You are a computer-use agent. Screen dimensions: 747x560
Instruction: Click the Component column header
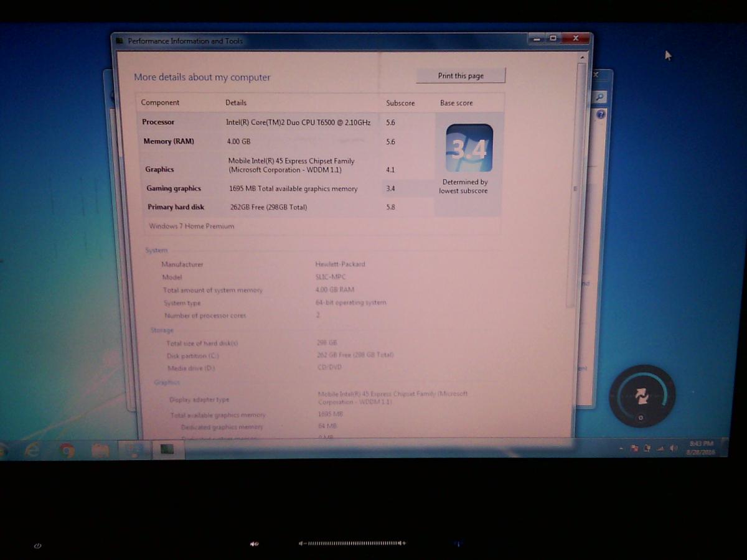160,103
